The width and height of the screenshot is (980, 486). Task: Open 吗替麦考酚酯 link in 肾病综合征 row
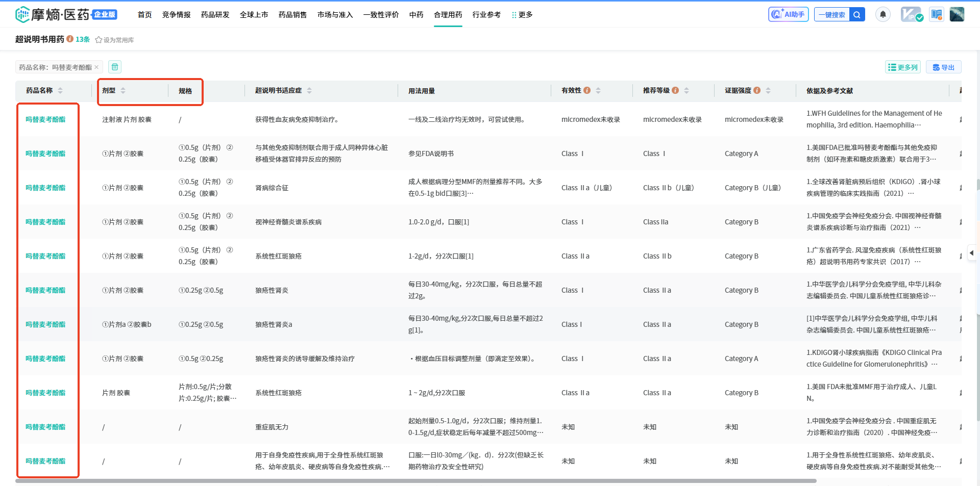tap(45, 188)
